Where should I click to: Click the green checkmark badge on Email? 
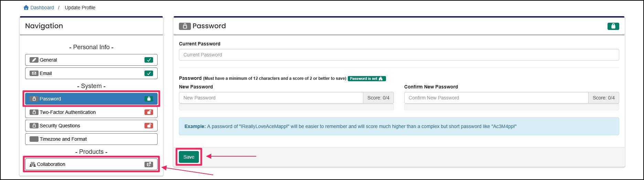149,73
